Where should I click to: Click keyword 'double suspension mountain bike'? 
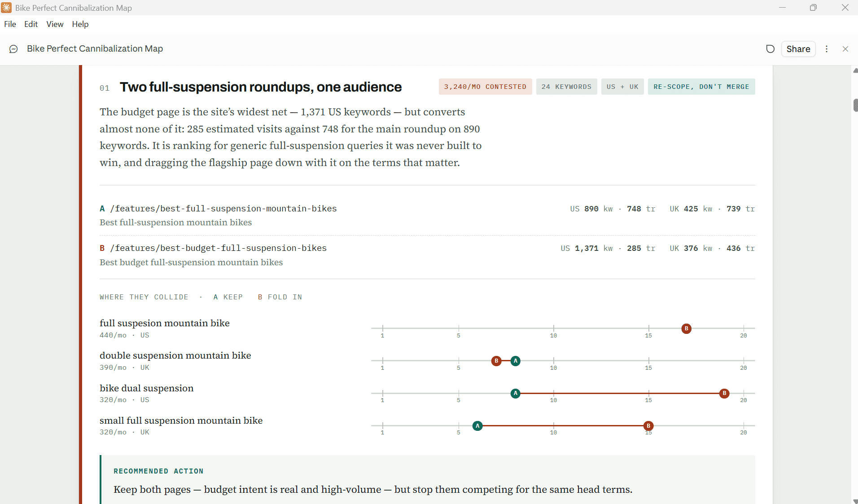pyautogui.click(x=175, y=355)
